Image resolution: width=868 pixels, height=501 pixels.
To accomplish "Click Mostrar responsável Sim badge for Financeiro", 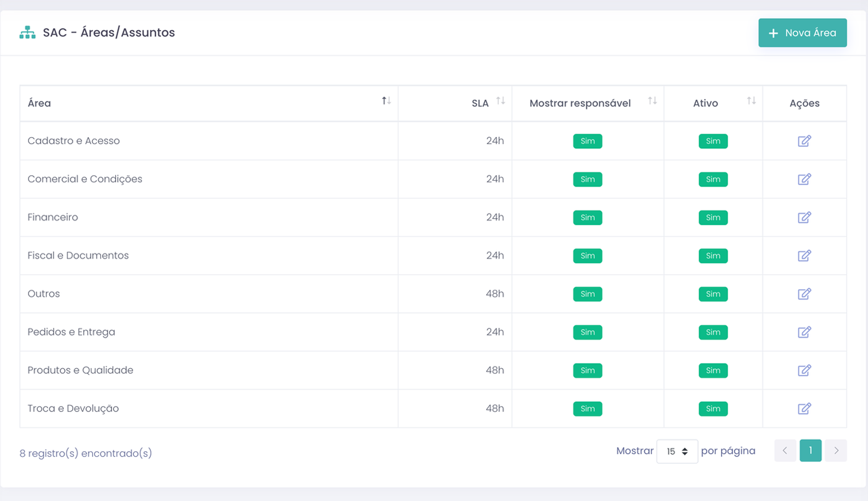I will point(587,217).
